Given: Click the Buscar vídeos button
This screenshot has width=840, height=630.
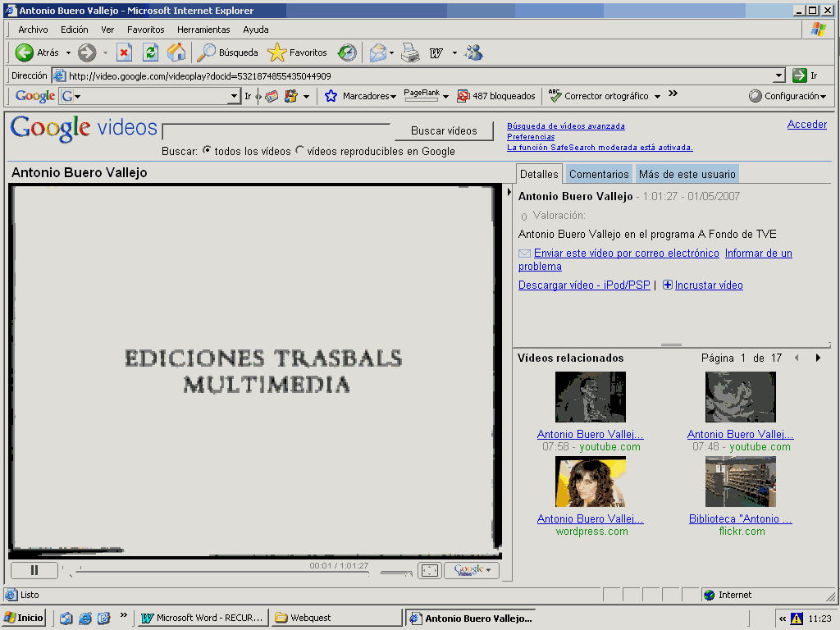Looking at the screenshot, I should pyautogui.click(x=444, y=130).
